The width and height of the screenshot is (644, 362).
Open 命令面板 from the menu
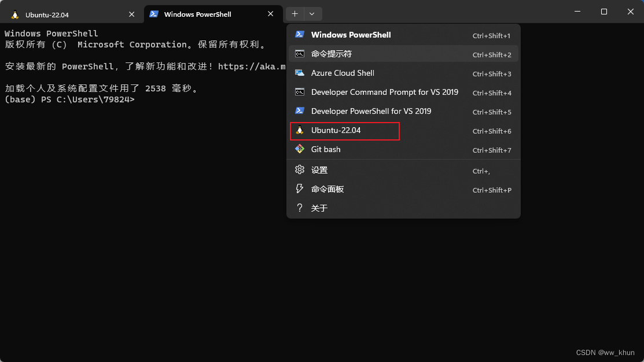pos(403,189)
